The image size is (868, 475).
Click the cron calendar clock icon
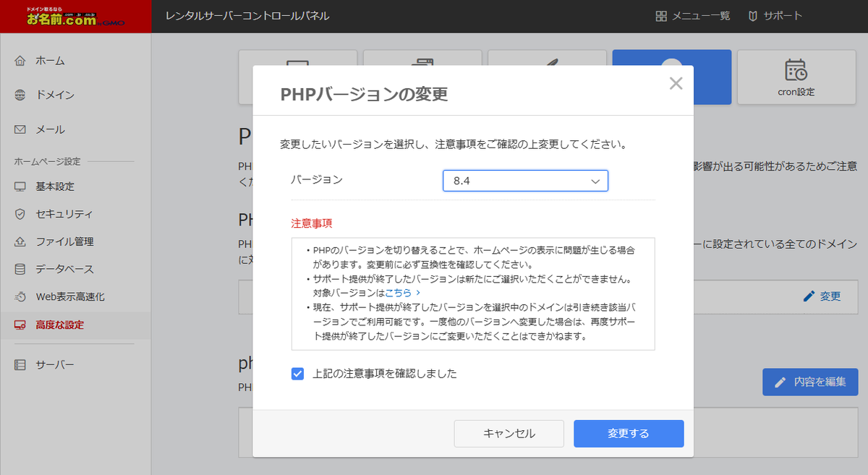[x=796, y=69]
